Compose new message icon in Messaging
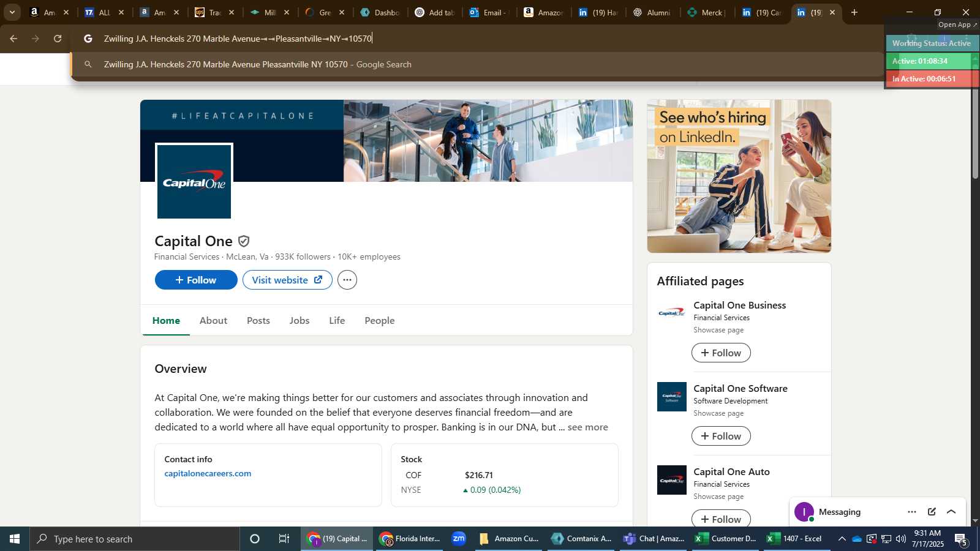Image resolution: width=980 pixels, height=551 pixels. point(932,512)
